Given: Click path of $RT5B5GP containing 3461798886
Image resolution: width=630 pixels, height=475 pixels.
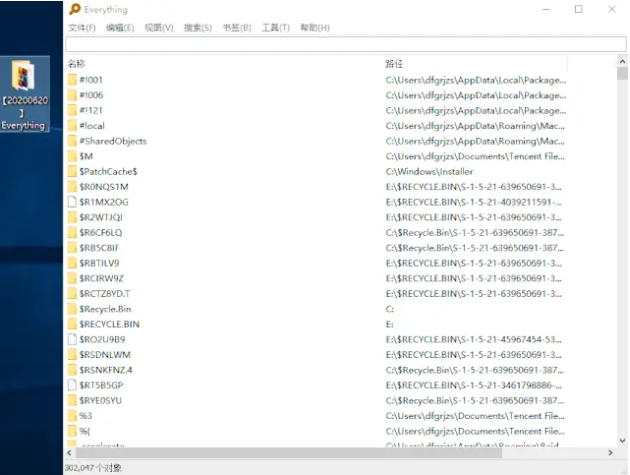Looking at the screenshot, I should (474, 385).
